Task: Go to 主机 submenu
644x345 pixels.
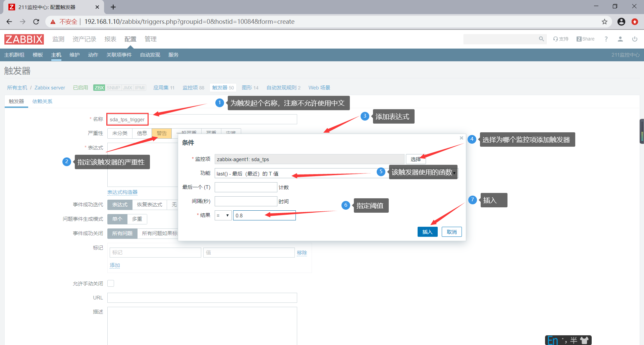Action: tap(56, 55)
